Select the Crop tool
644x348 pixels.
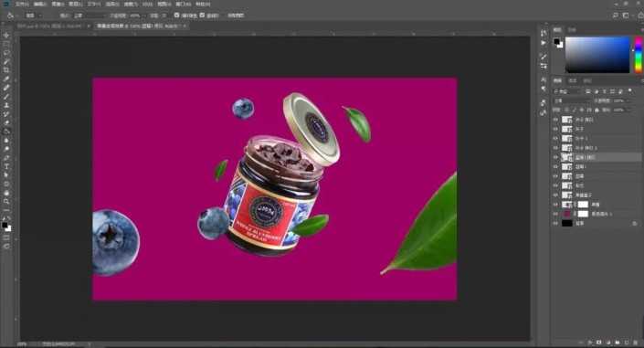click(6, 70)
